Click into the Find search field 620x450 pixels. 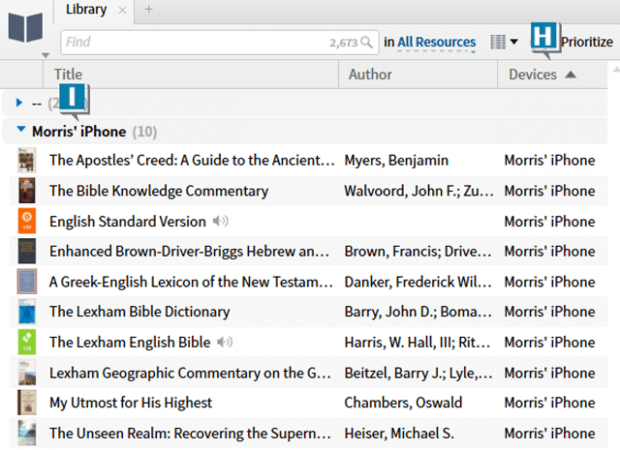[190, 42]
